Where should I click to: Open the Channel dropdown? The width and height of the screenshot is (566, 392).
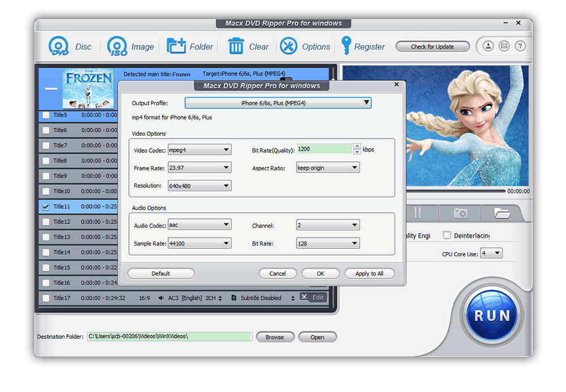[x=328, y=225]
